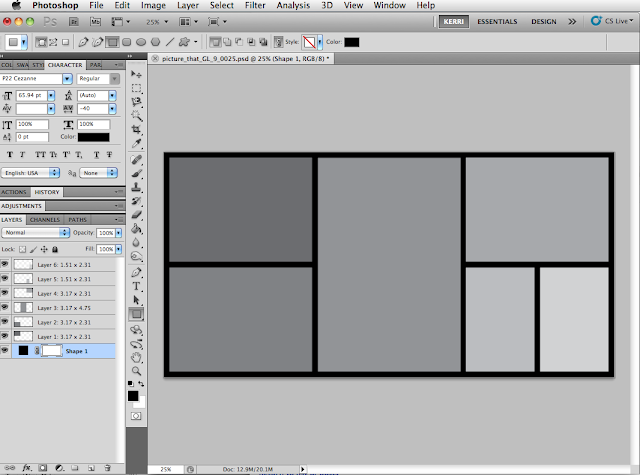The width and height of the screenshot is (640, 475).
Task: Hide Layer 6: 1.51 x 2.31
Action: 5,265
